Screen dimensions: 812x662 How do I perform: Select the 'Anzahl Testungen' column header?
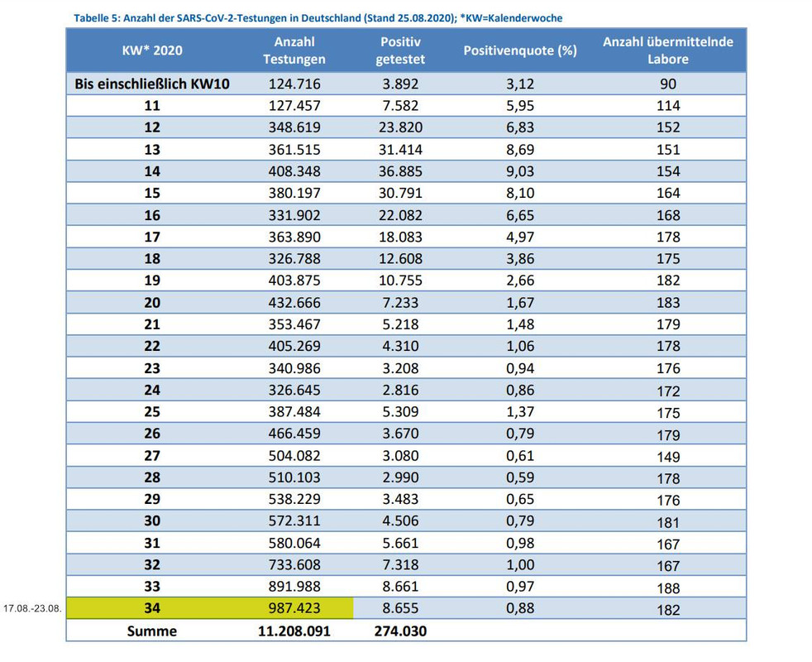pos(294,50)
